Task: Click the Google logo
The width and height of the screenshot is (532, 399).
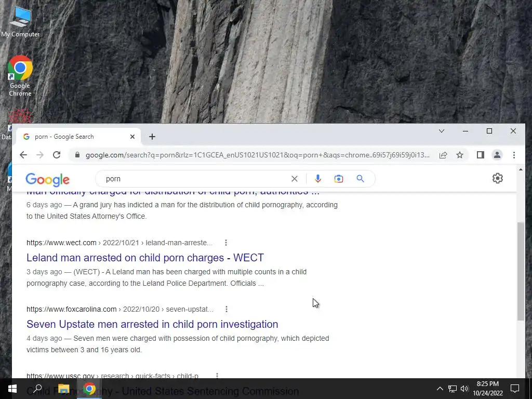Action: click(47, 179)
